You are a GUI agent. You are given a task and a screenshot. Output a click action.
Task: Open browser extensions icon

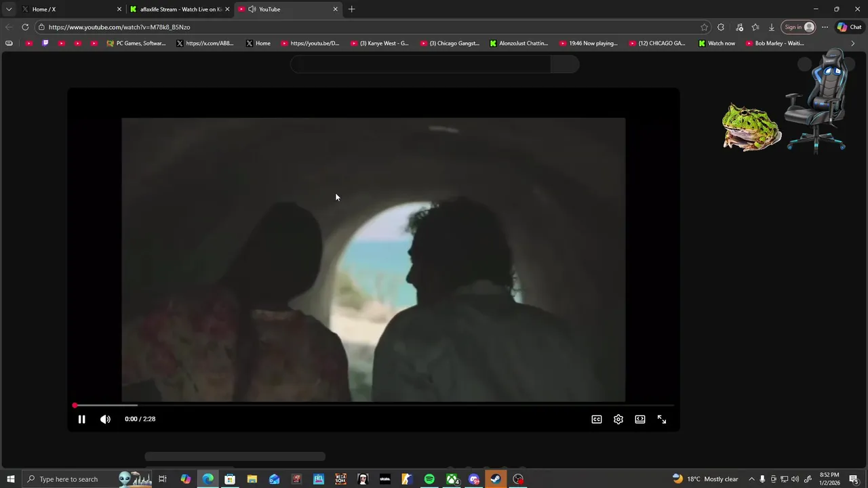(721, 27)
